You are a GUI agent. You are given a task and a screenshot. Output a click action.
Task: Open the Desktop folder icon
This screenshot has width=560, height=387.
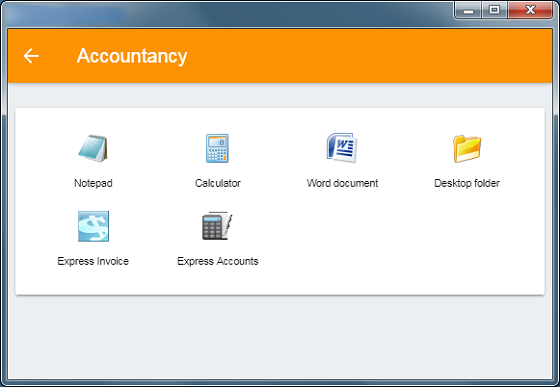(x=467, y=149)
